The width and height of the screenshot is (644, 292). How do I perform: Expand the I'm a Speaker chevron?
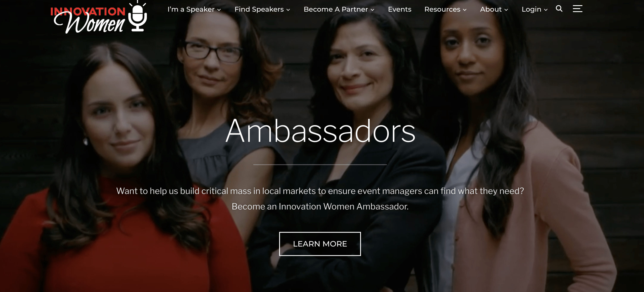219,10
